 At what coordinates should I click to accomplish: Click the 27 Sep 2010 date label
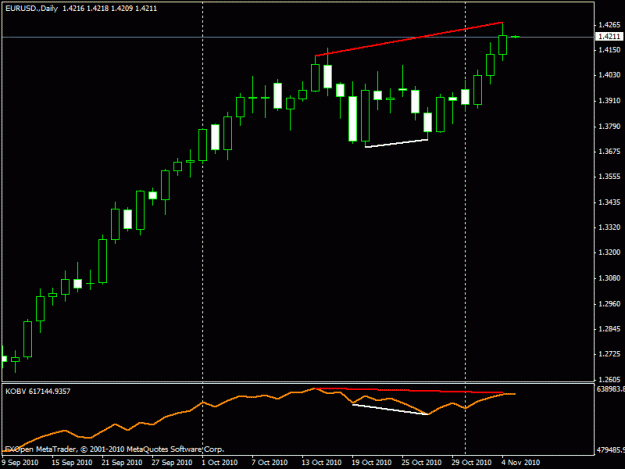point(172,462)
